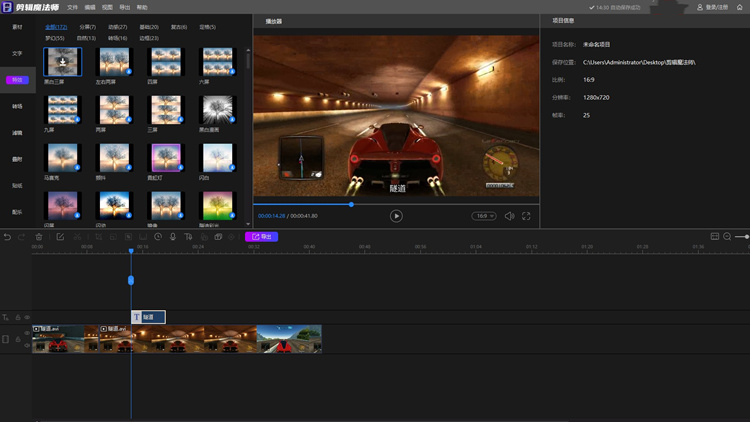Click the video track film icon
Image resolution: width=750 pixels, height=422 pixels.
click(5, 339)
